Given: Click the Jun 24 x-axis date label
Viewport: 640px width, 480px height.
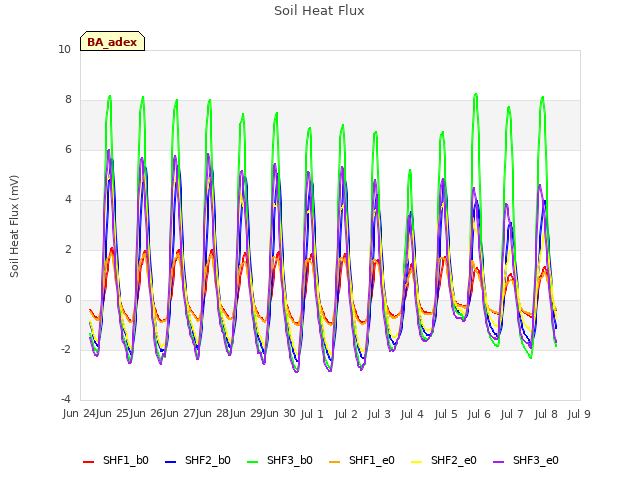Looking at the screenshot, I should click(79, 413).
